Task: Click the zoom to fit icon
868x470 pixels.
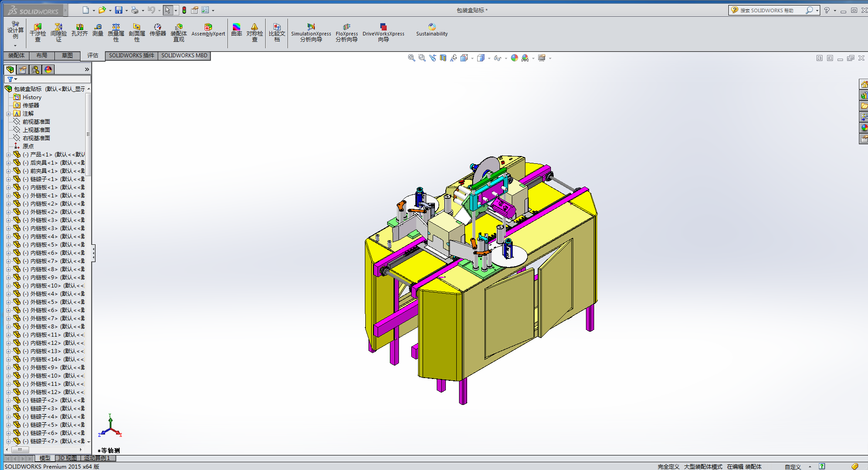Action: (411, 58)
